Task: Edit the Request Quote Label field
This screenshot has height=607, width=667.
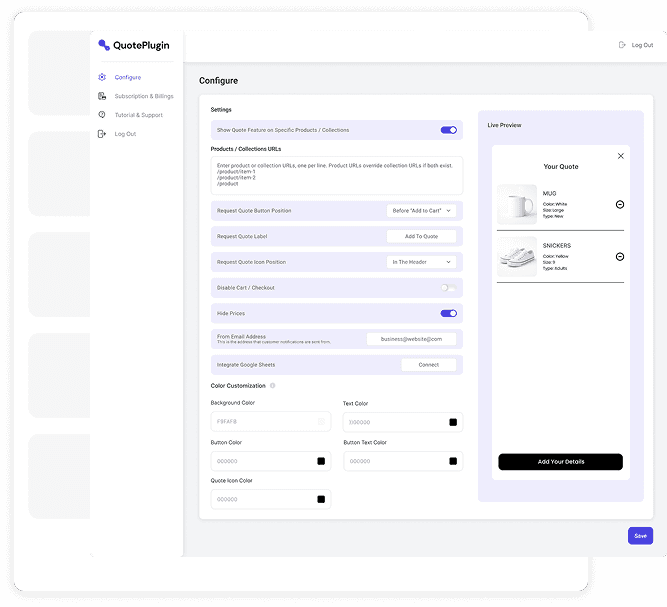Action: point(421,236)
